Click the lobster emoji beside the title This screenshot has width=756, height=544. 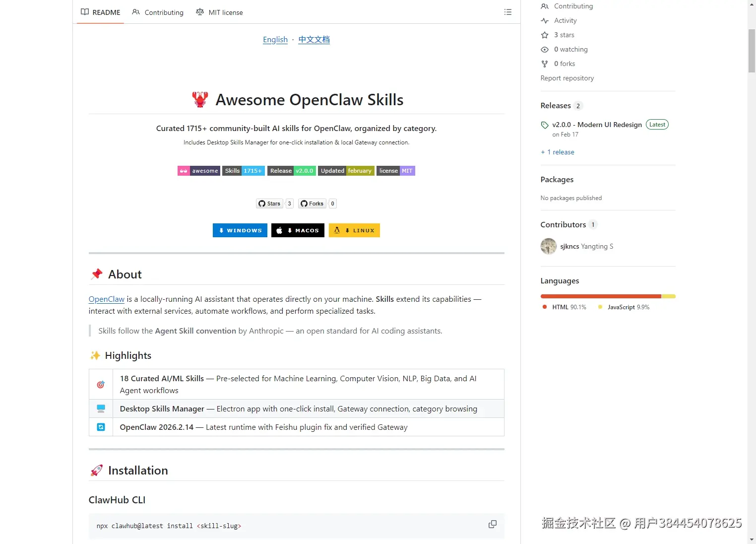200,100
